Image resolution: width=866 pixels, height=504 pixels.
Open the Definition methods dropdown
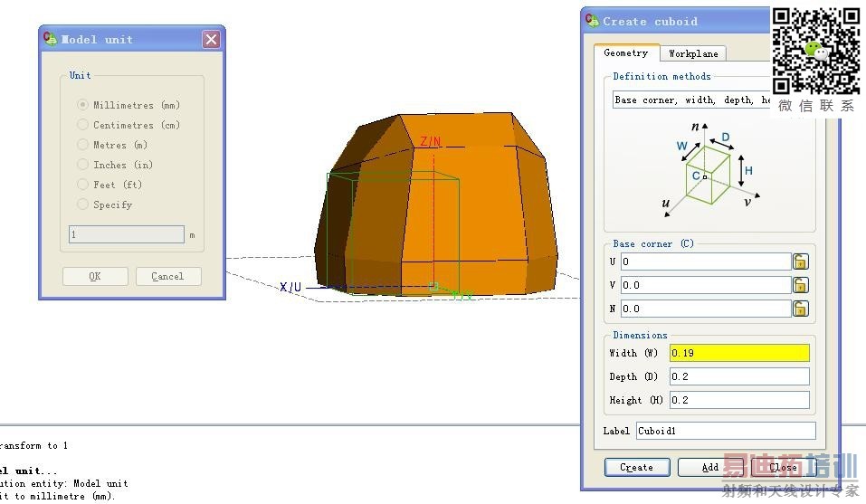(691, 100)
